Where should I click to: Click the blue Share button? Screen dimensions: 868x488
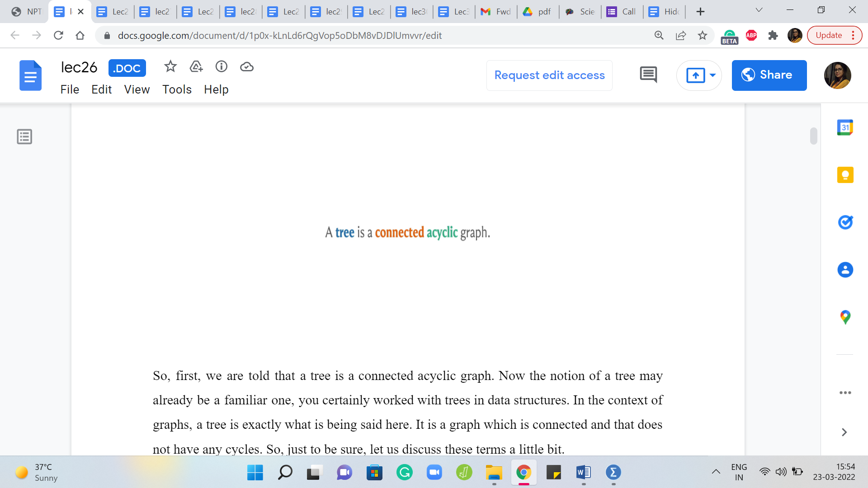pos(769,75)
